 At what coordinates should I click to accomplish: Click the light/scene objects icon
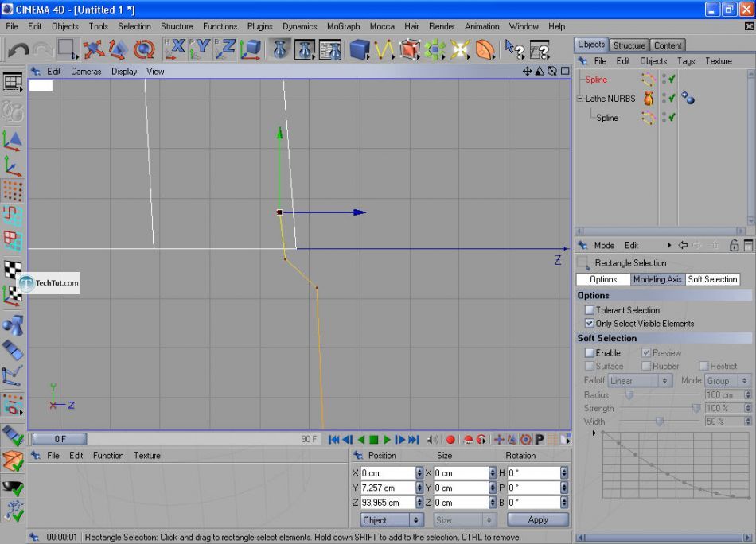point(459,49)
